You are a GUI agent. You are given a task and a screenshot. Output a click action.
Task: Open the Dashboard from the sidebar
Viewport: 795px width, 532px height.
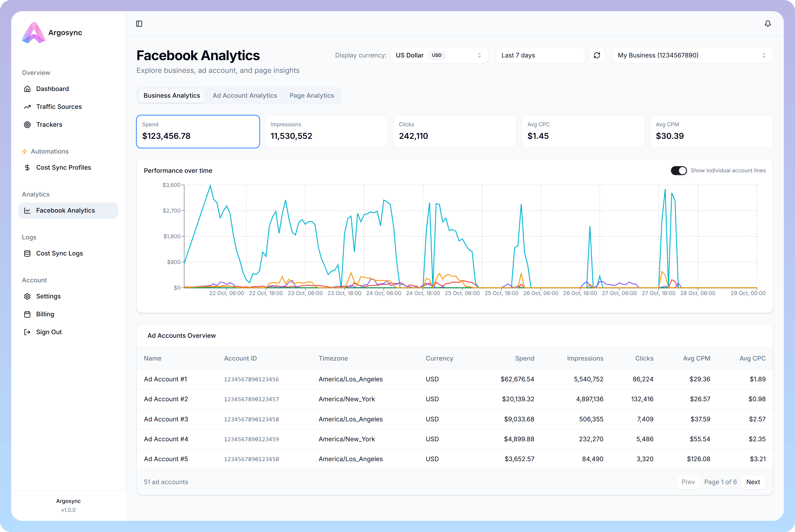[x=52, y=89]
